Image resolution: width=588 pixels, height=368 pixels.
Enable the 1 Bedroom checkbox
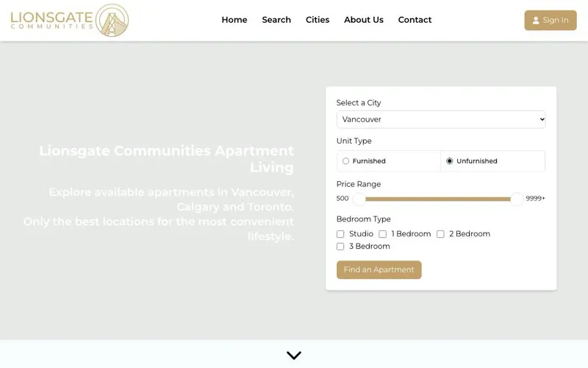click(382, 234)
